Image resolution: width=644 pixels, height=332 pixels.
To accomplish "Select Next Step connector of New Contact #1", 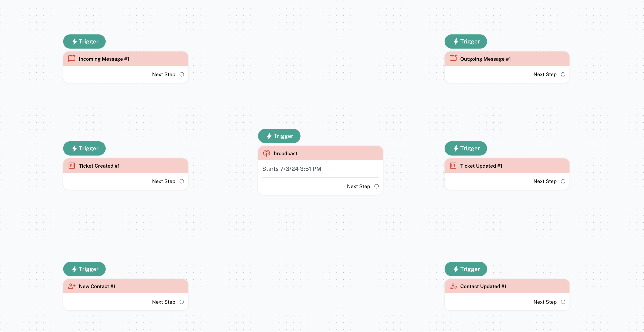I will (182, 302).
